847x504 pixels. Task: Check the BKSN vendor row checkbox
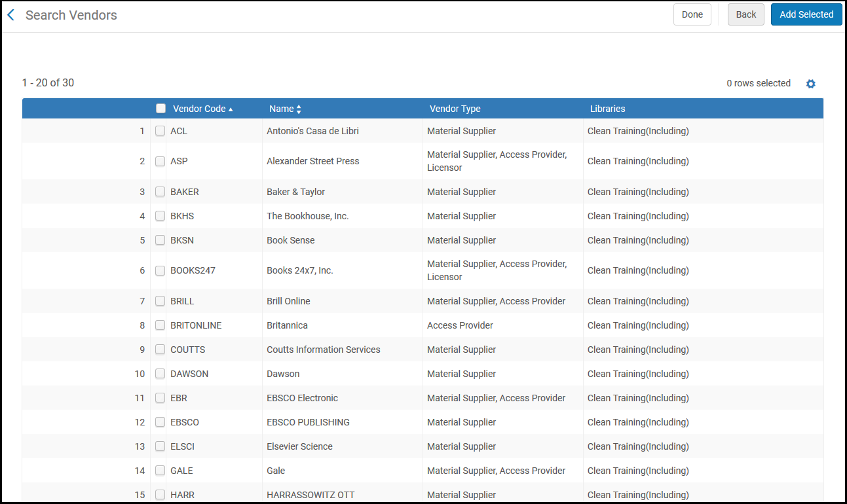click(x=160, y=240)
